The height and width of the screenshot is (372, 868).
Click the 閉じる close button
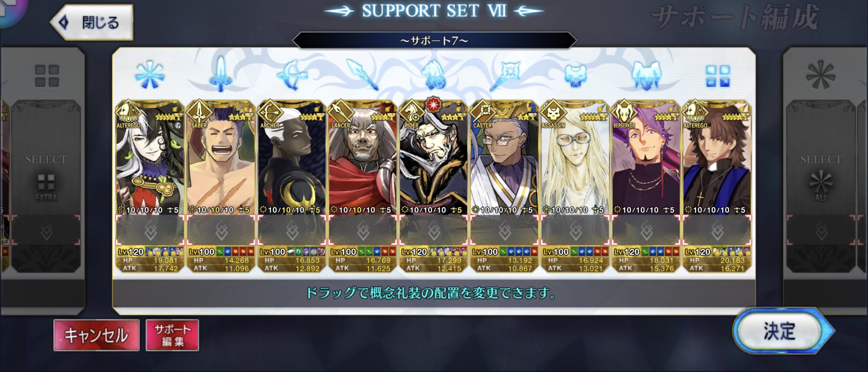click(x=92, y=23)
